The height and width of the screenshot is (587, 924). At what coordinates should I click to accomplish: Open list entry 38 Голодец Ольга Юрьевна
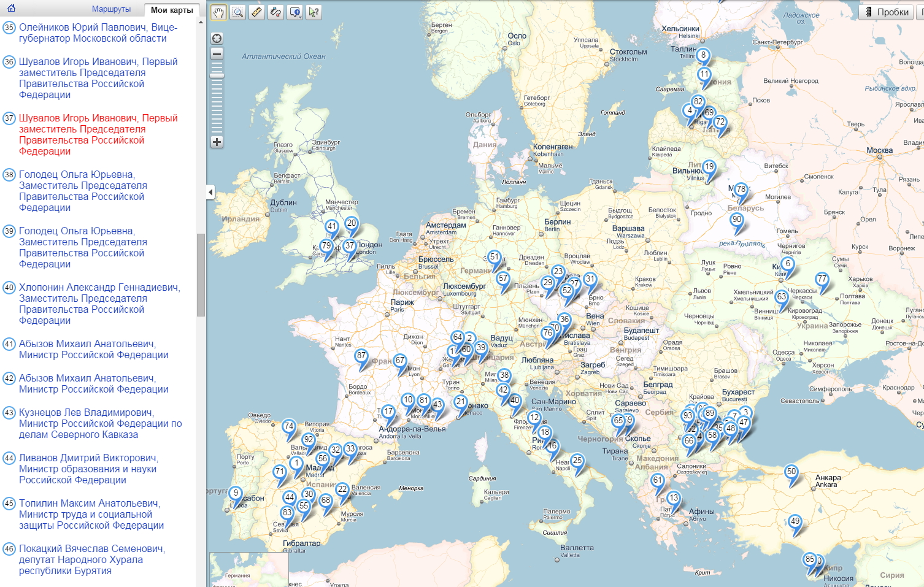pyautogui.click(x=83, y=191)
